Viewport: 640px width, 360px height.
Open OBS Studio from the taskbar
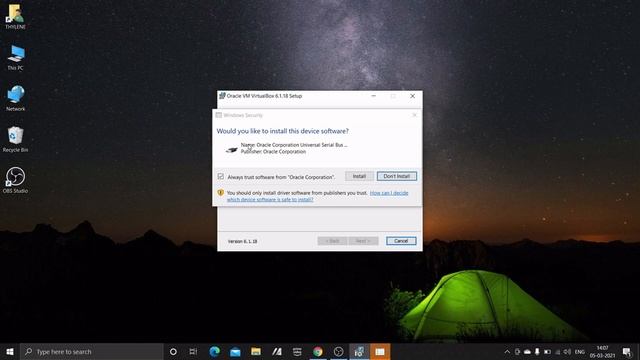(x=338, y=351)
